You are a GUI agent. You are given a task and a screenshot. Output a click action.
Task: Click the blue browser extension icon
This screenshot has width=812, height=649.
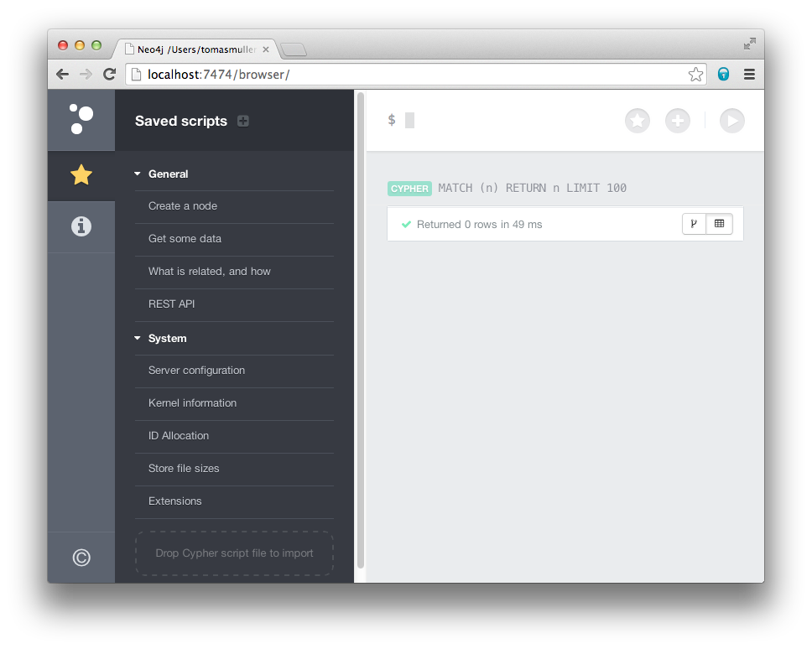723,74
